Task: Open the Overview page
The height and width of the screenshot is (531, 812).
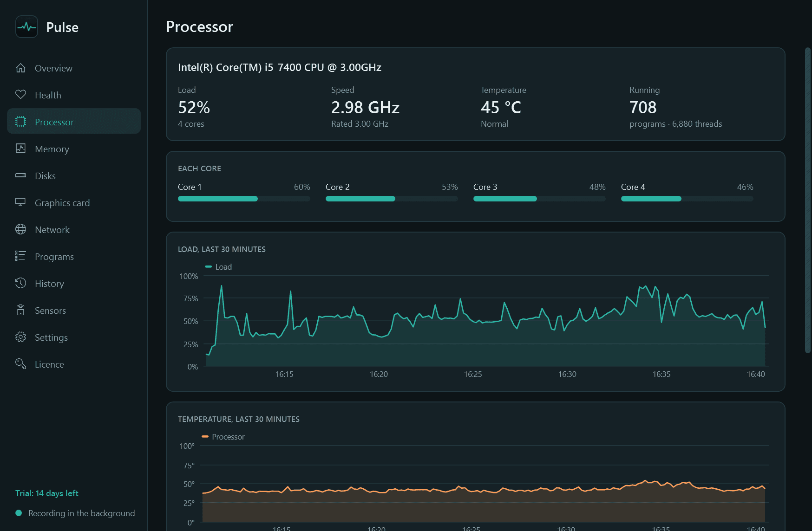Action: 74,68
